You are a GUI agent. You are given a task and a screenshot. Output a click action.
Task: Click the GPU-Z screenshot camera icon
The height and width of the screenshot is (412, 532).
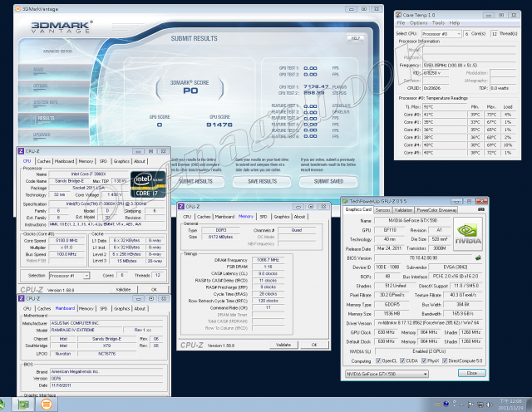click(480, 209)
